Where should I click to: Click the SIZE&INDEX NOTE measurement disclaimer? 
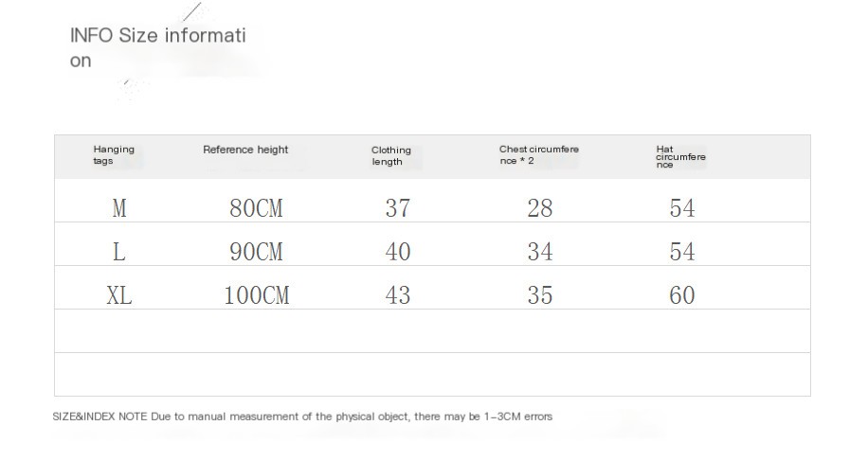(x=301, y=417)
